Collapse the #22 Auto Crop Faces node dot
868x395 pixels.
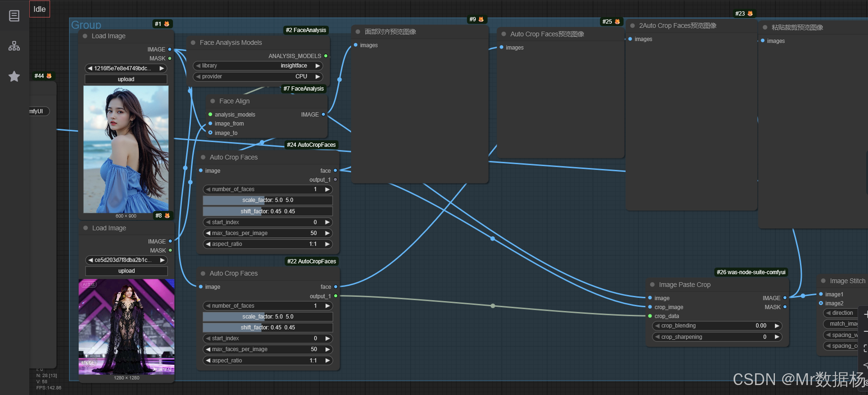(x=203, y=273)
